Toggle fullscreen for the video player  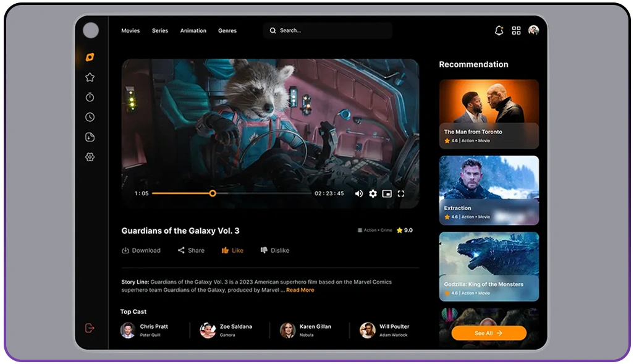401,193
